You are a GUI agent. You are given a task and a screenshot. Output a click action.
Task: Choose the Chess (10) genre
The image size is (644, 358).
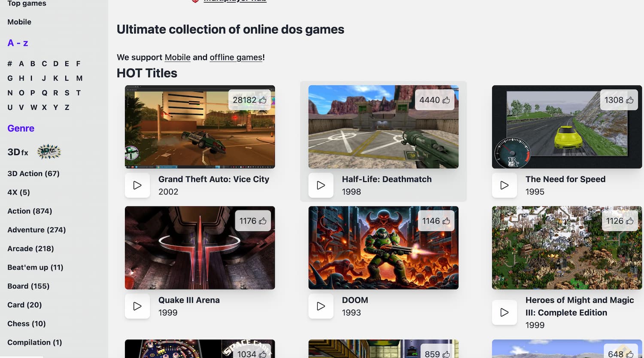[26, 324]
